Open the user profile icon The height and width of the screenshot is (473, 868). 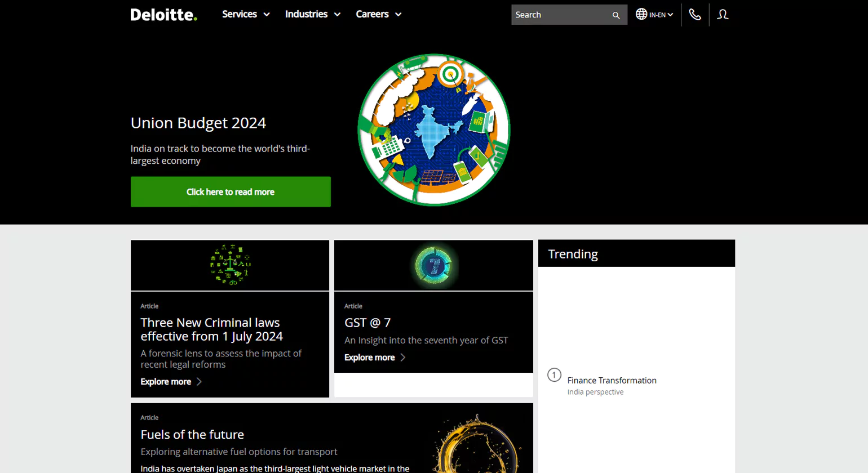[x=722, y=14]
